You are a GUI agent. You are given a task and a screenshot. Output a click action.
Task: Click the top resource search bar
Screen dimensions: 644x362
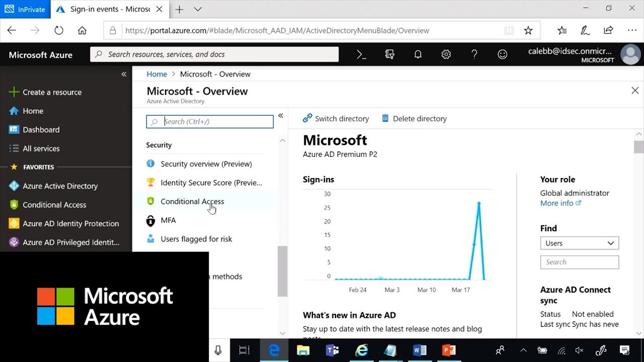point(214,54)
